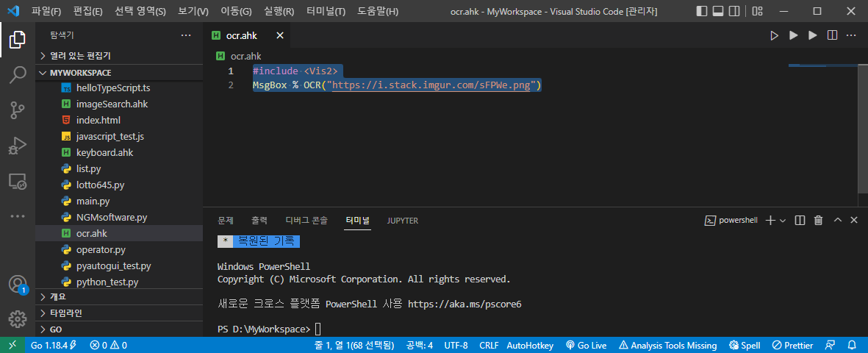Kill the terminal with trash icon

818,221
